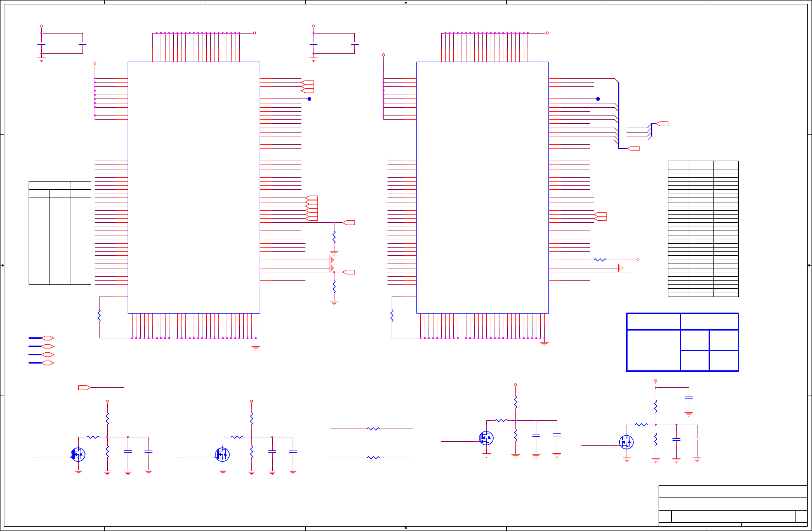Select the blue junction dot beside the left IC
This screenshot has width=812, height=531.
click(309, 99)
